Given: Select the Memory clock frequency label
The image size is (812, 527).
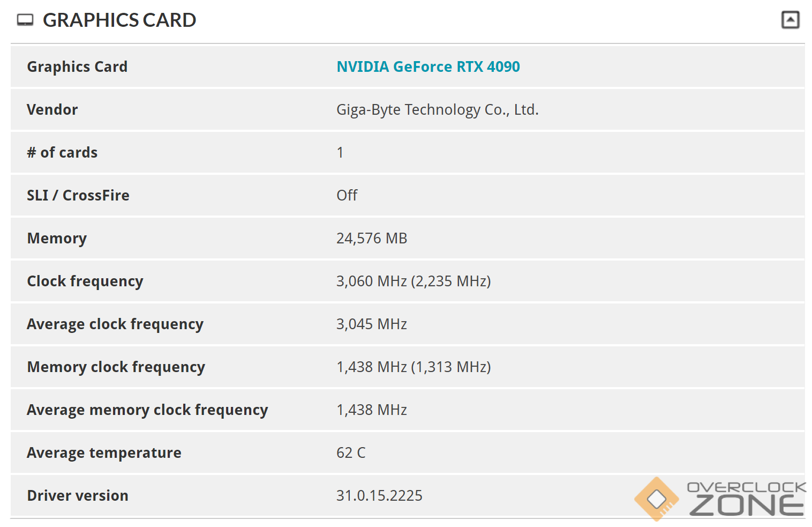Looking at the screenshot, I should 116,367.
